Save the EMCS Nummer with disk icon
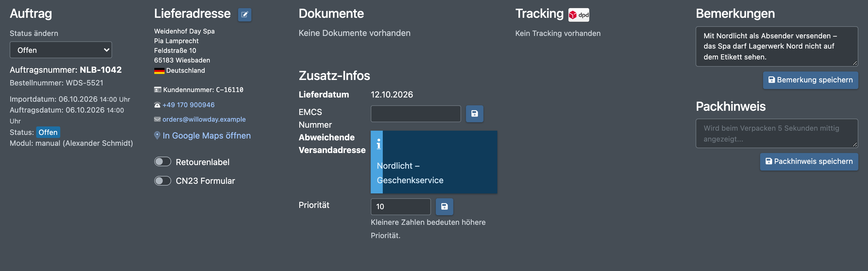 [x=474, y=114]
